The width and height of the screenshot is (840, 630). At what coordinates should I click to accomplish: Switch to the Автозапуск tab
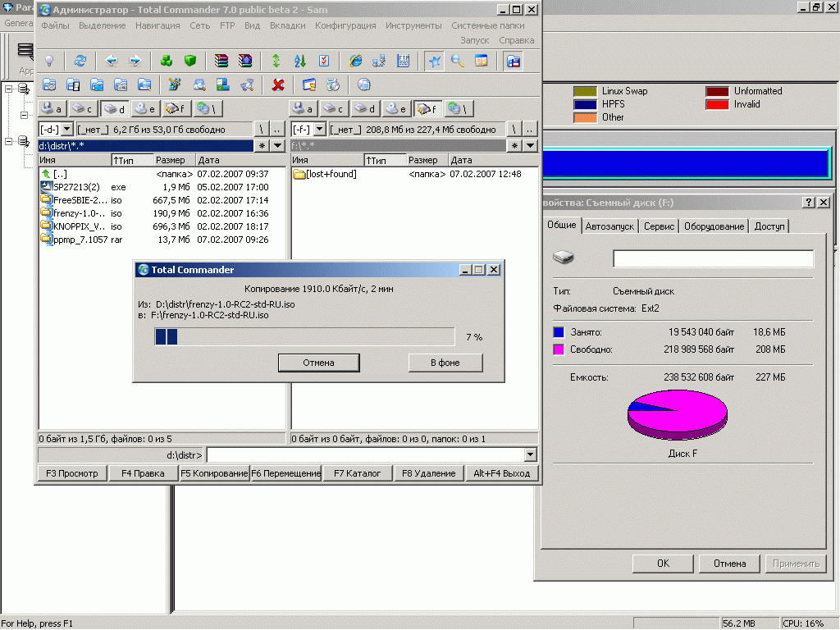(x=609, y=226)
